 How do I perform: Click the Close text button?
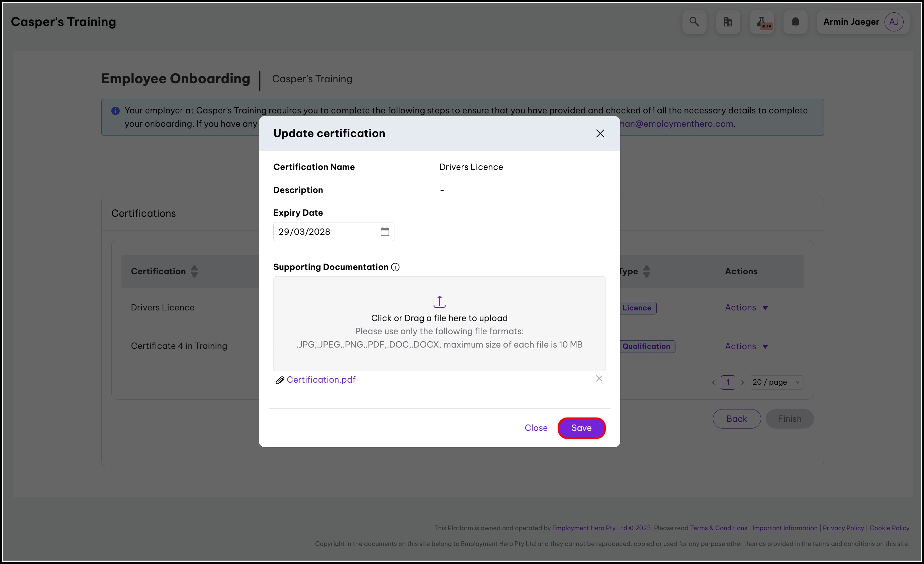point(536,428)
